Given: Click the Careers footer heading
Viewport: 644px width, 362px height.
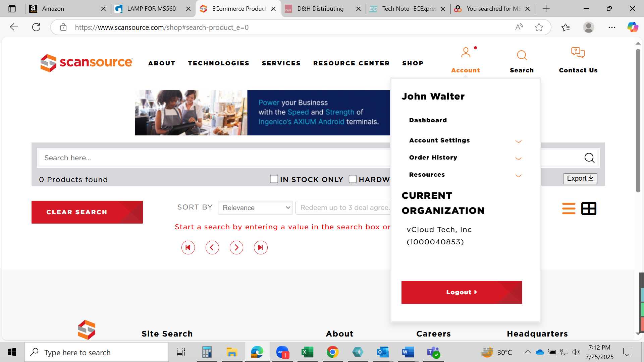Looking at the screenshot, I should click(433, 334).
